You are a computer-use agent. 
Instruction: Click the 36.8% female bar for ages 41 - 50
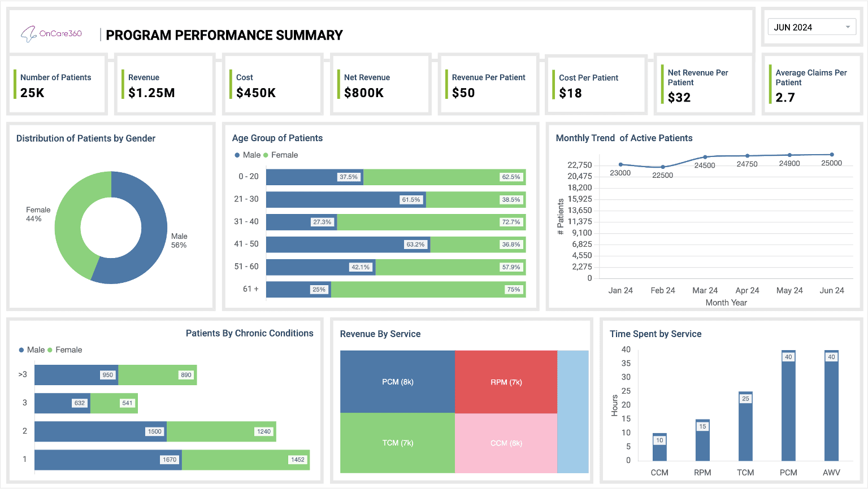478,244
